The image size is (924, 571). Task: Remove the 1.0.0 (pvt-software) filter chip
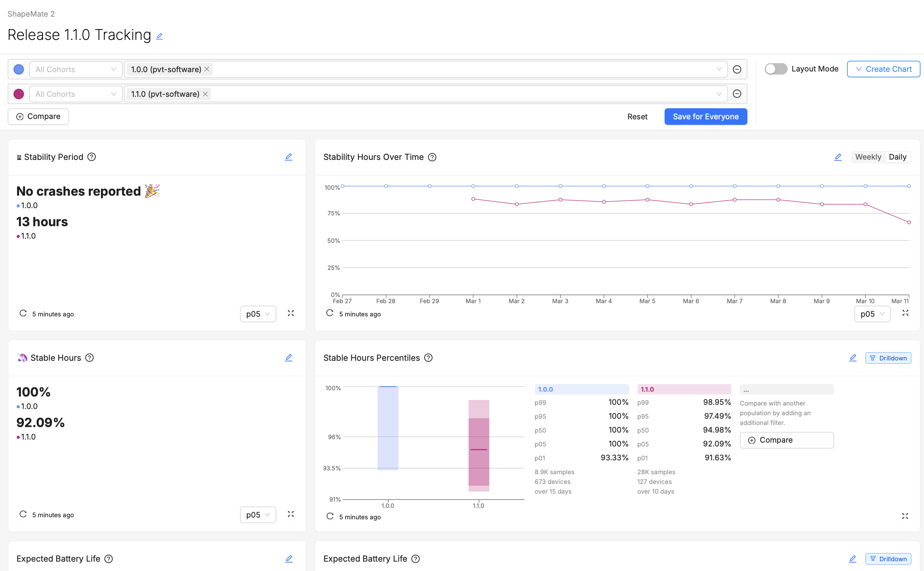[x=207, y=69]
